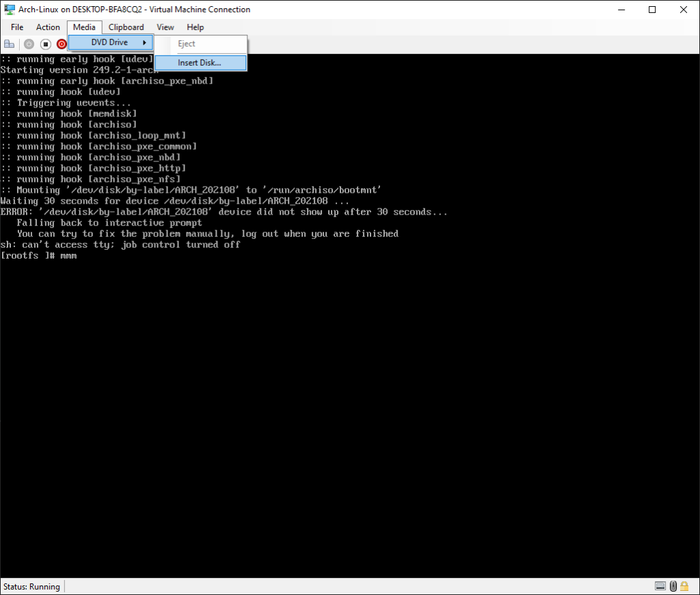Screen dimensions: 700x595
Task: Click the padlock security status icon
Action: tap(684, 586)
